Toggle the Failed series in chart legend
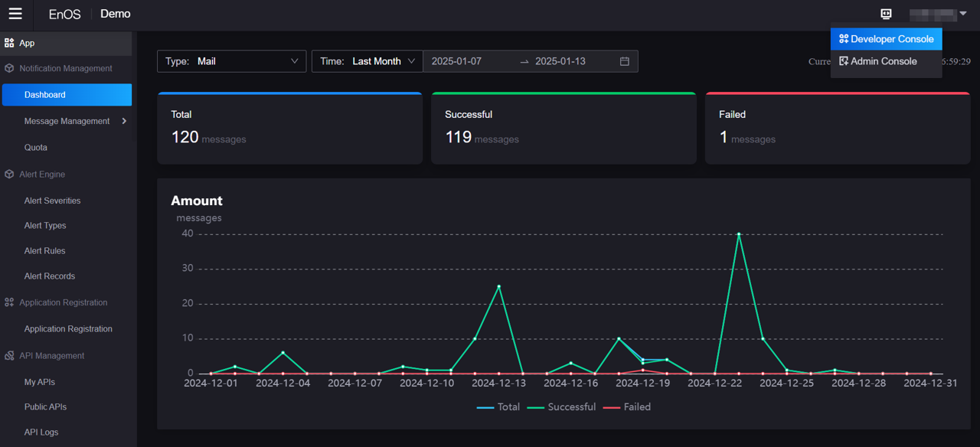Screen dimensions: 980x447 (627, 407)
